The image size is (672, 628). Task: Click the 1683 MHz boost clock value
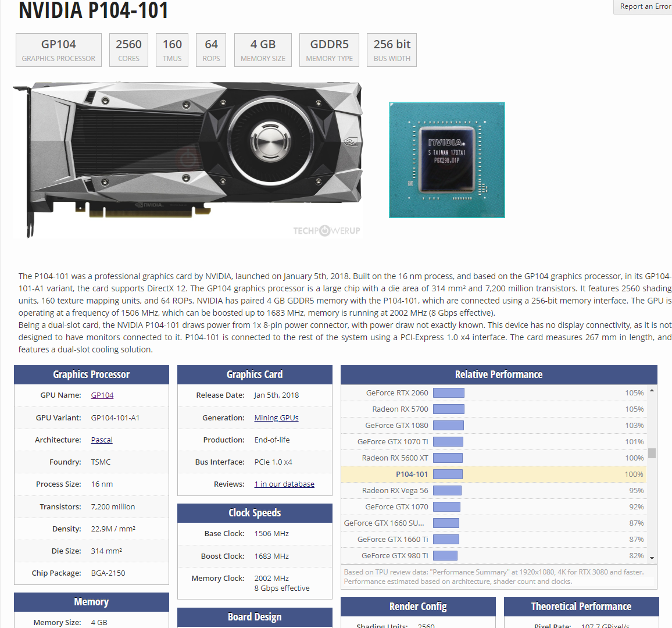271,556
